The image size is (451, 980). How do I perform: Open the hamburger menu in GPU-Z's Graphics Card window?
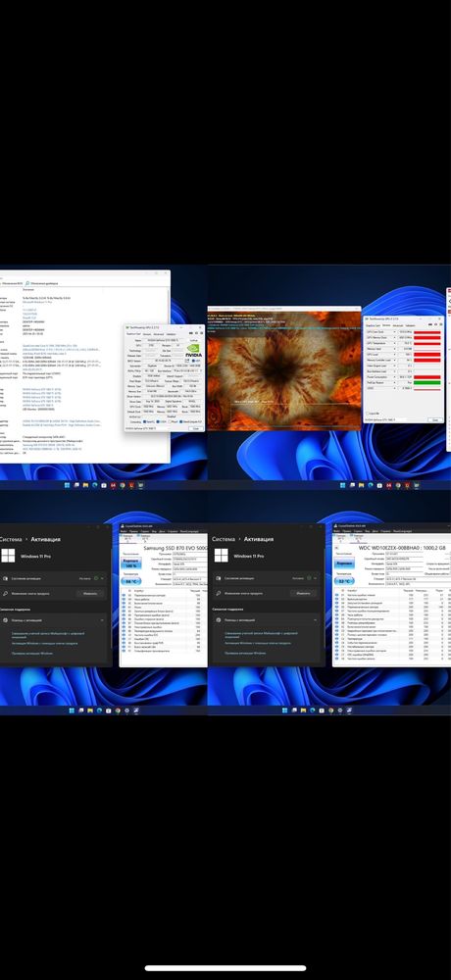pyautogui.click(x=201, y=333)
